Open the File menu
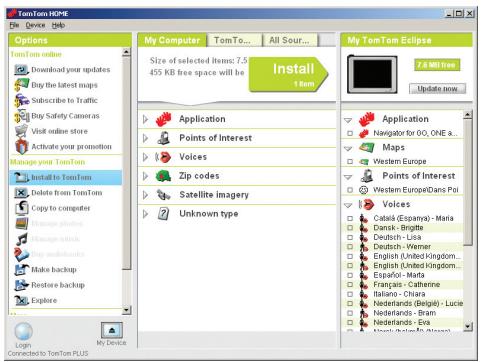Viewport: 482px width, 362px height. 14,25
